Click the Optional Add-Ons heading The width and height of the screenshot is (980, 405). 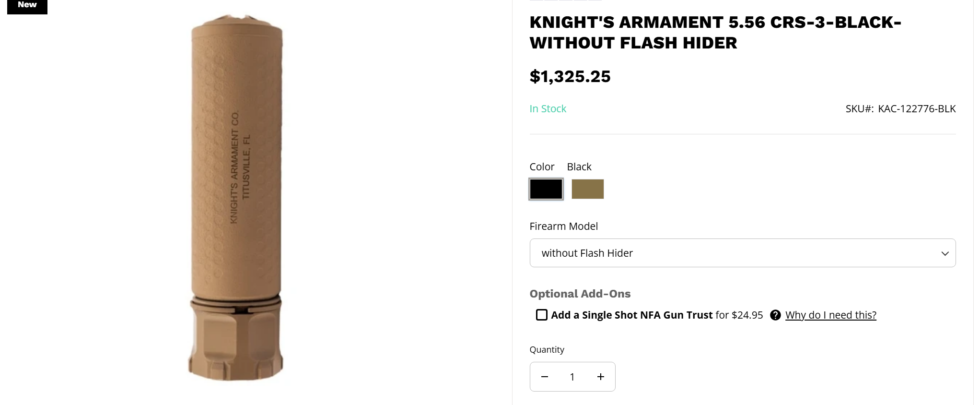[x=580, y=294]
